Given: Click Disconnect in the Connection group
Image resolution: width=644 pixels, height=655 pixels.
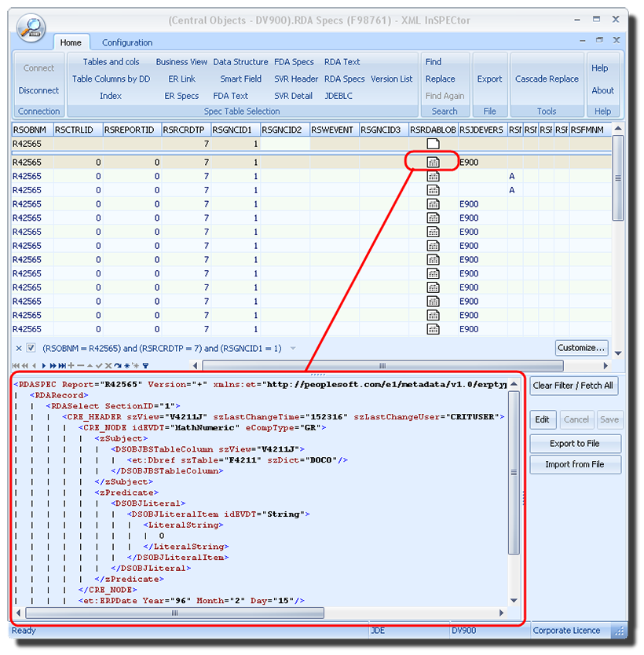Looking at the screenshot, I should click(38, 90).
